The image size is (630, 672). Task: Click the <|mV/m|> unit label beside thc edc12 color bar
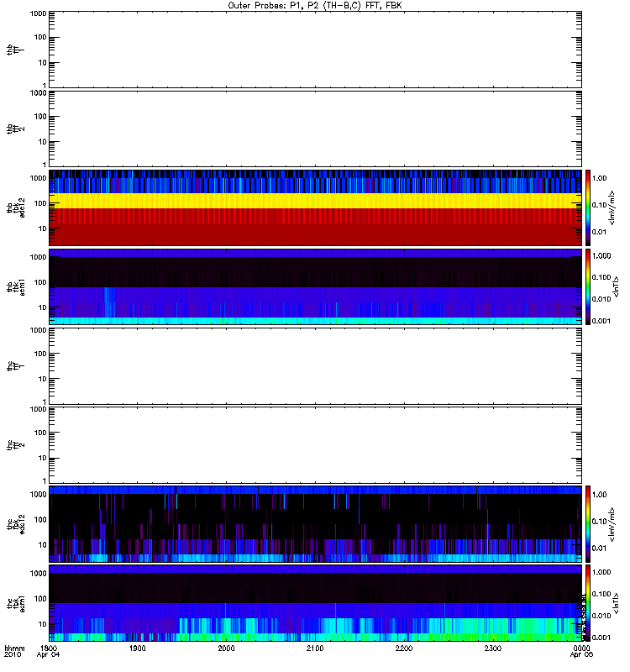coord(612,524)
